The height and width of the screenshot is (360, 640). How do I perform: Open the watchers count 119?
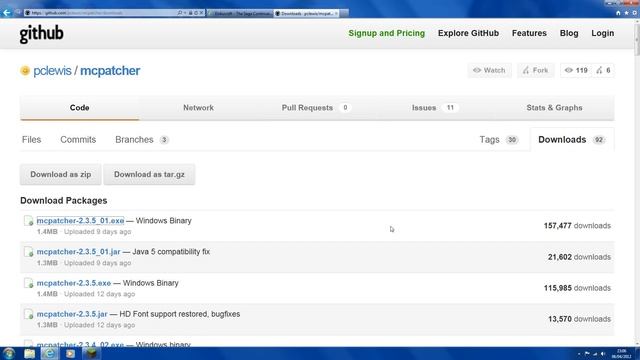tap(576, 71)
